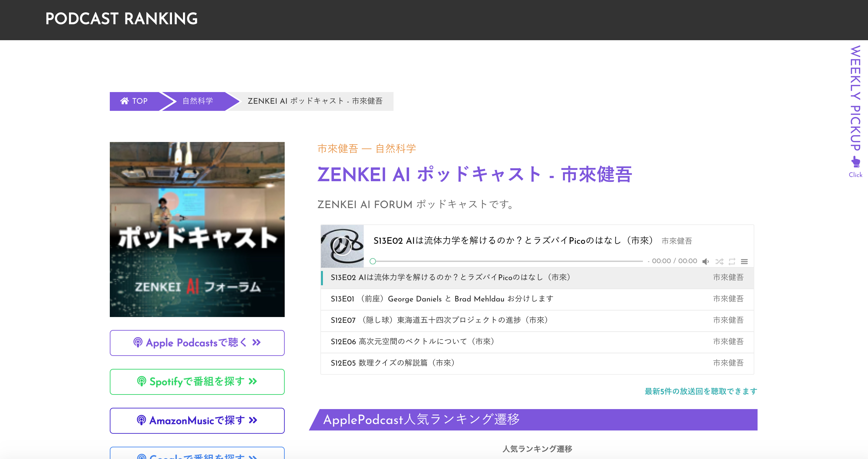The width and height of the screenshot is (868, 459).
Task: Click the podcast icon on AmazonMusic button
Action: [x=142, y=420]
